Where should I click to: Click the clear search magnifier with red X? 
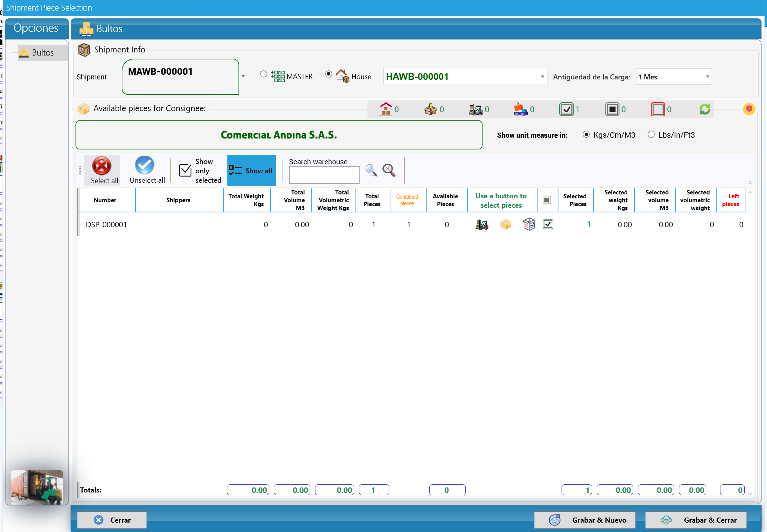389,170
